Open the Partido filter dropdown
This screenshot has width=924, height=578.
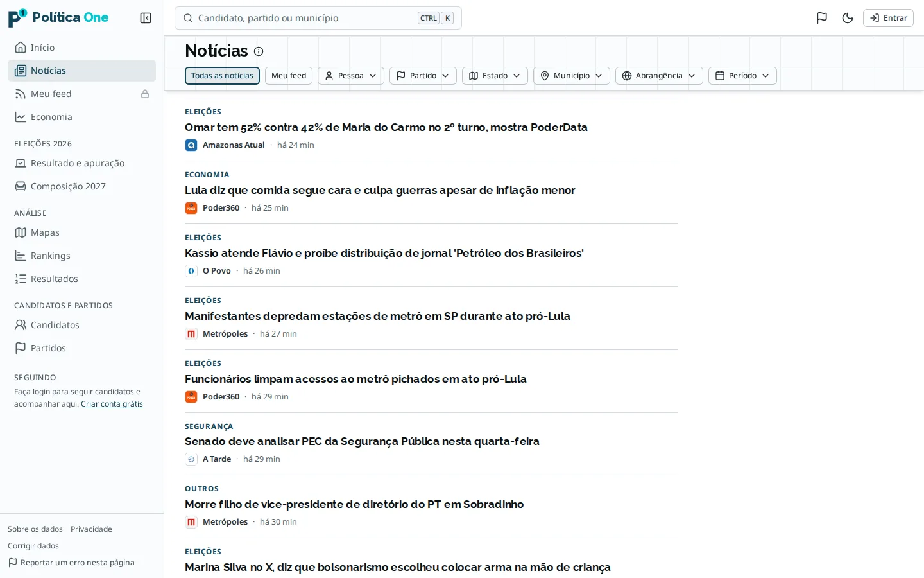click(423, 76)
